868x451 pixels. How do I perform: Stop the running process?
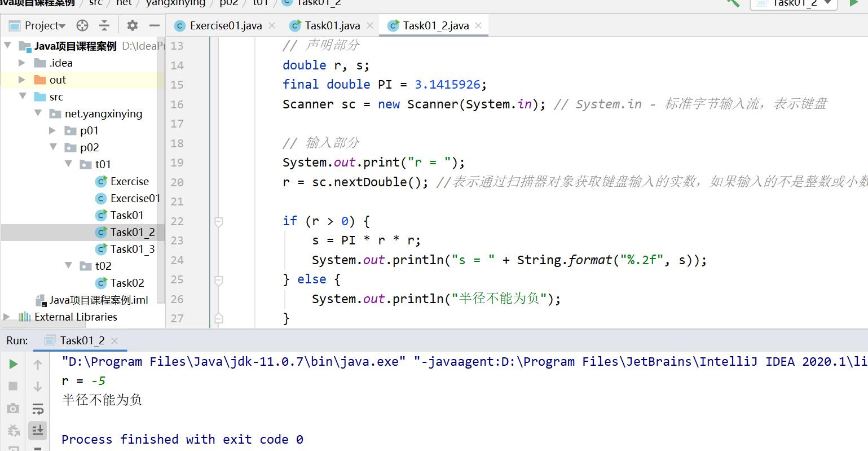(13, 386)
